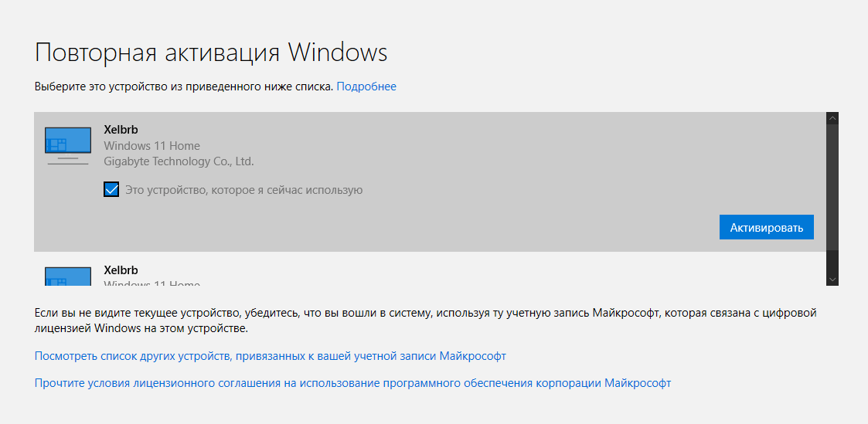This screenshot has height=424, width=868.
Task: Click the Активировать button
Action: pyautogui.click(x=767, y=227)
